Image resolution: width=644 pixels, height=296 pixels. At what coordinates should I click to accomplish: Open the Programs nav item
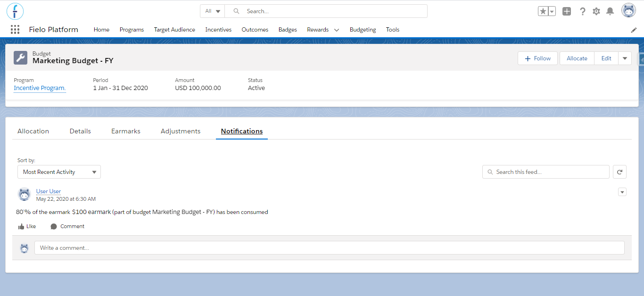click(x=132, y=30)
